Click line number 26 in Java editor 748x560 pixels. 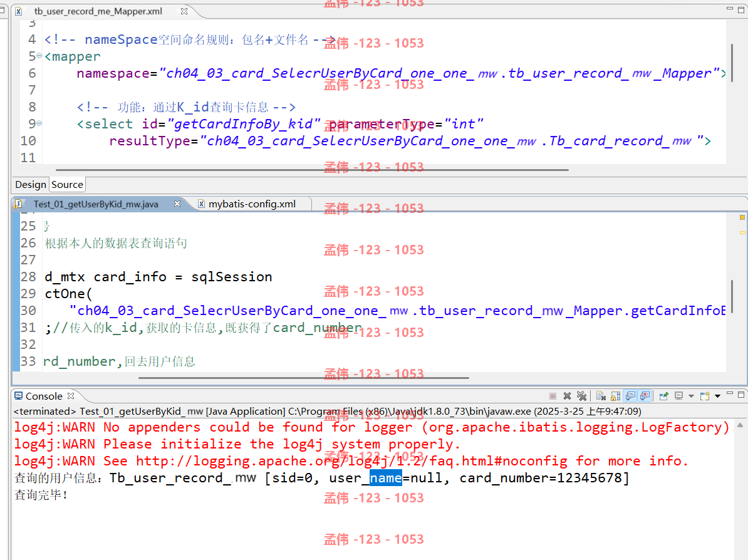[28, 243]
